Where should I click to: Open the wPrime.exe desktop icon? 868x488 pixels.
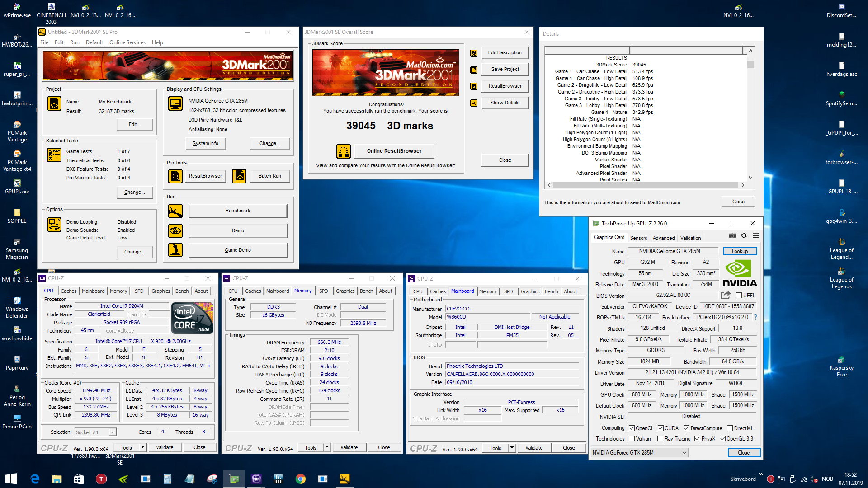(17, 10)
